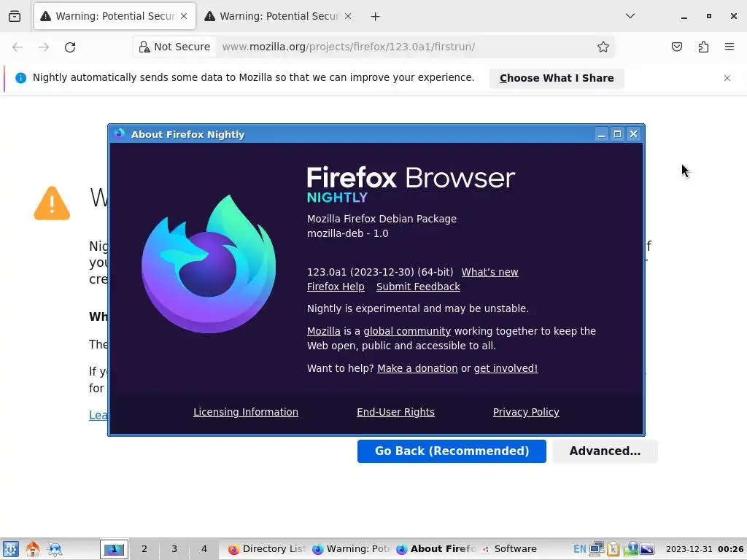Click the warning triangle icon on page

pyautogui.click(x=52, y=203)
